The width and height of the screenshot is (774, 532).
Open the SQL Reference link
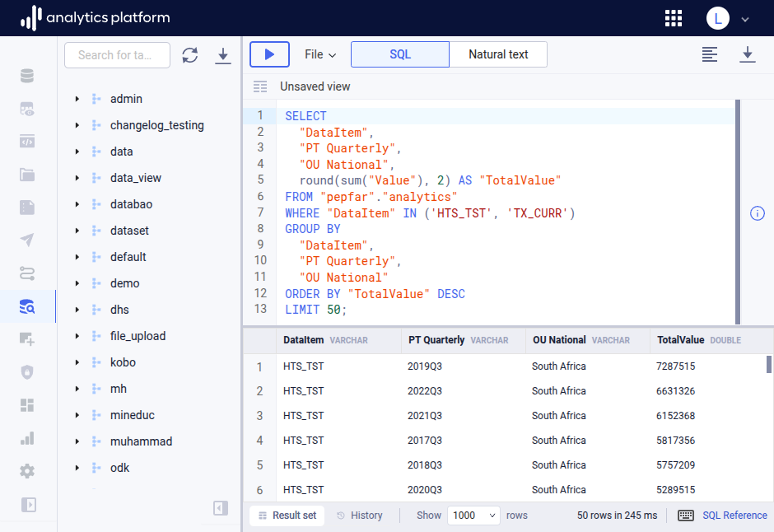tap(734, 516)
